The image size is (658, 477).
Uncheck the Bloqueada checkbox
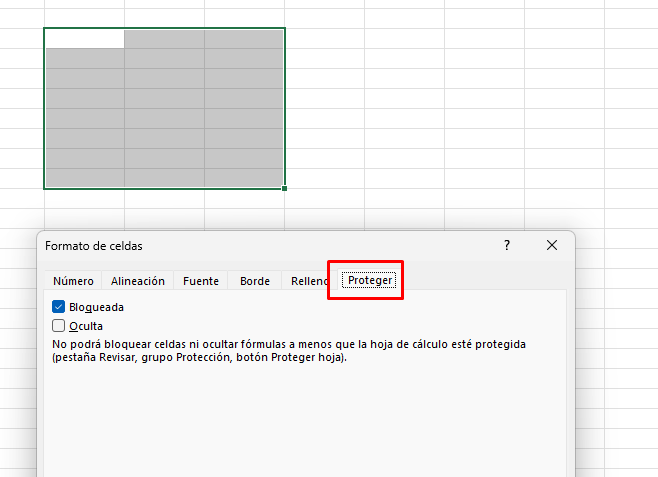(58, 307)
